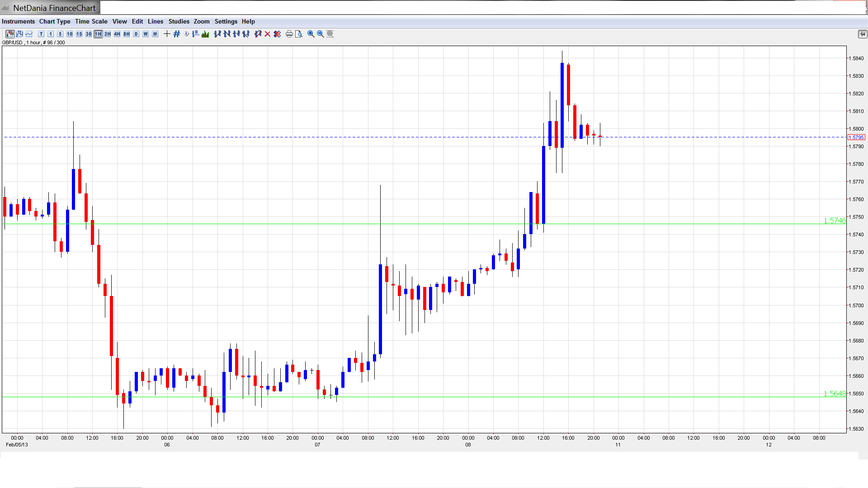Image resolution: width=868 pixels, height=488 pixels.
Task: Click the red X delete line icon
Action: coord(268,34)
